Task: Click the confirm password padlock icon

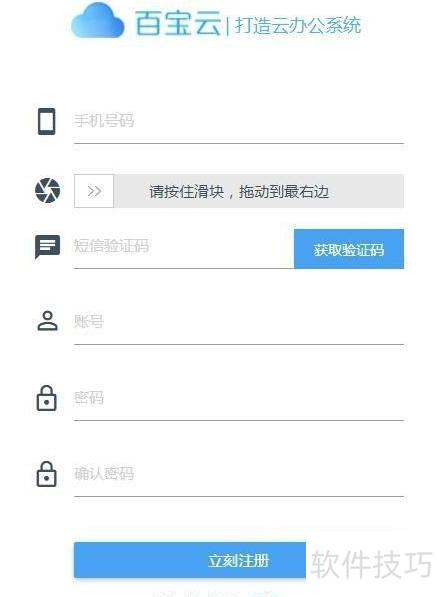Action: 46,474
